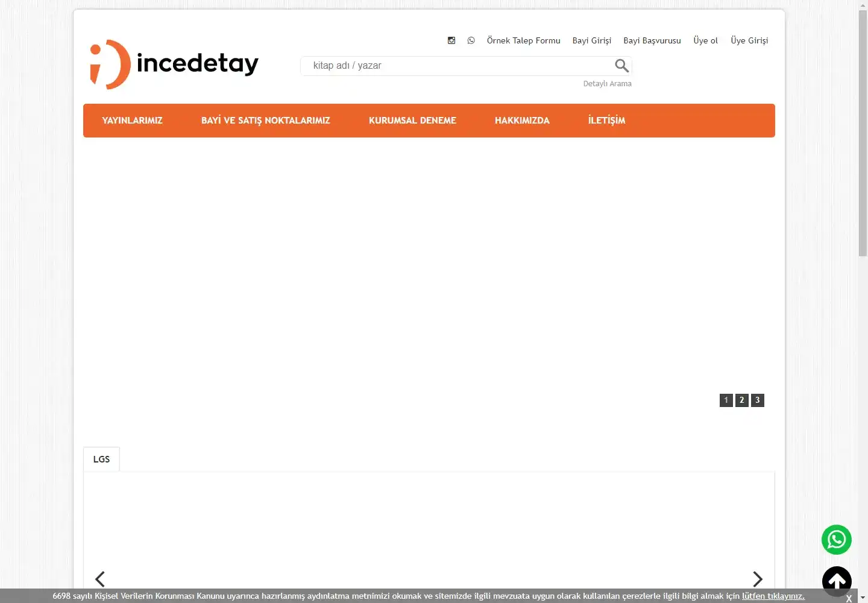
Task: Go to previous item in LGS carousel
Action: pyautogui.click(x=100, y=579)
